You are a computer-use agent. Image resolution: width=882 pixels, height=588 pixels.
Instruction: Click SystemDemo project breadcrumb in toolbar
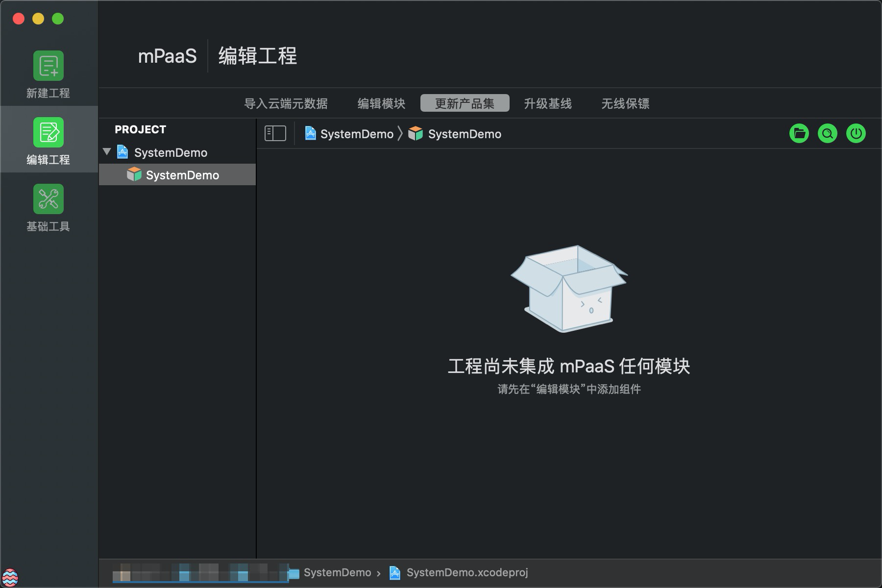click(349, 134)
